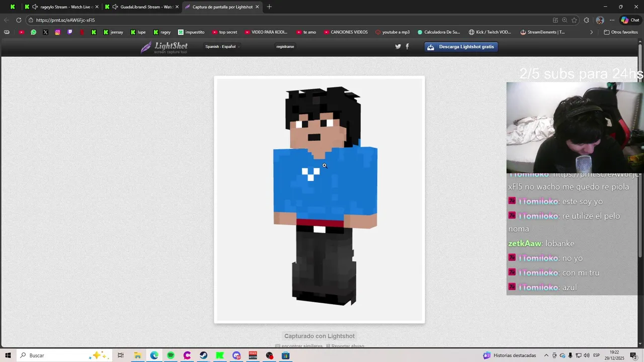Open File Explorer from taskbar
This screenshot has height=362, width=644.
[137, 355]
